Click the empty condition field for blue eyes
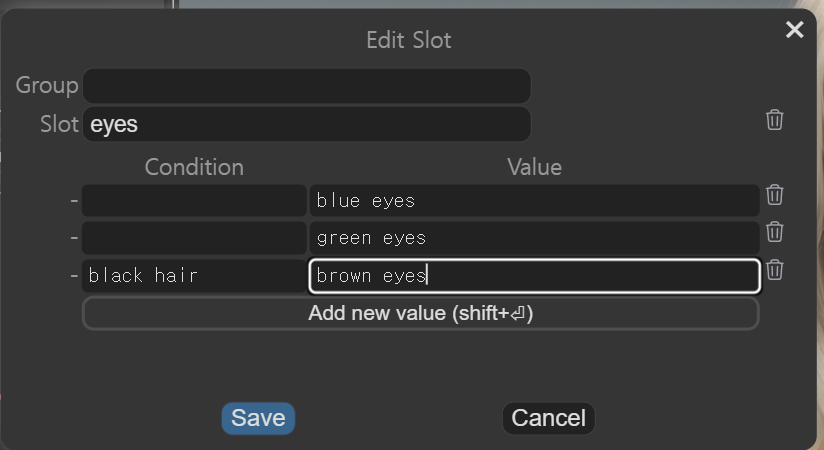824x450 pixels. (194, 201)
